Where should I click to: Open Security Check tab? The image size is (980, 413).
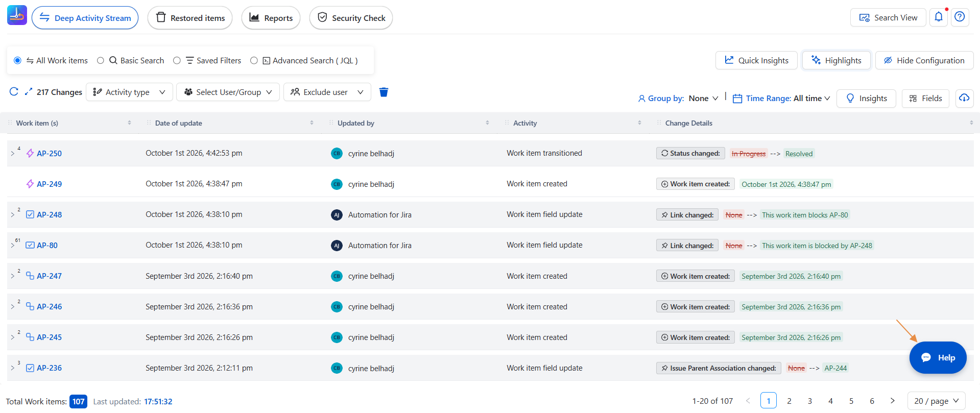click(x=351, y=18)
